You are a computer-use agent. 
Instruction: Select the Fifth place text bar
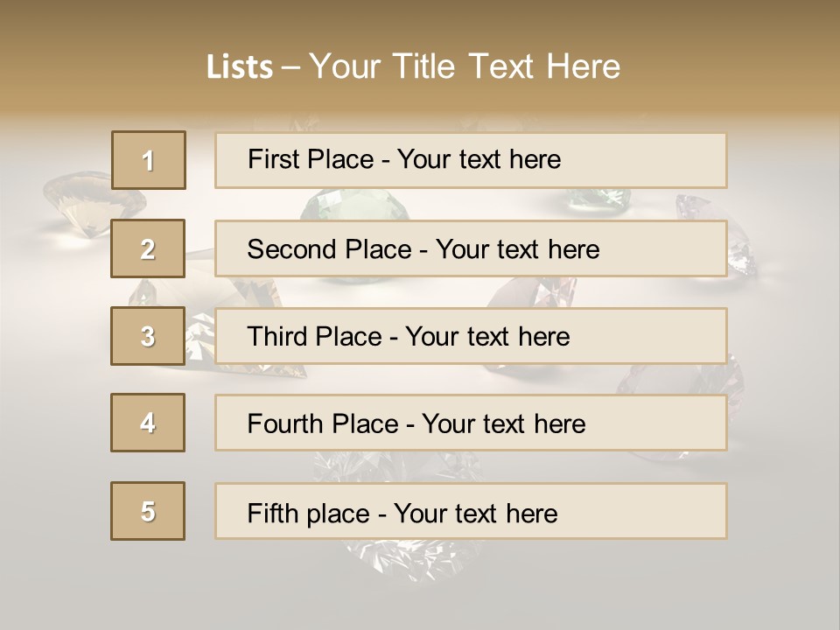(471, 511)
